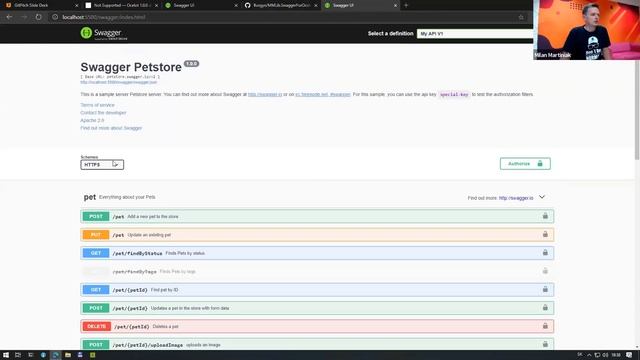Open notification center in taskbar
This screenshot has height=360, width=640.
(x=629, y=355)
